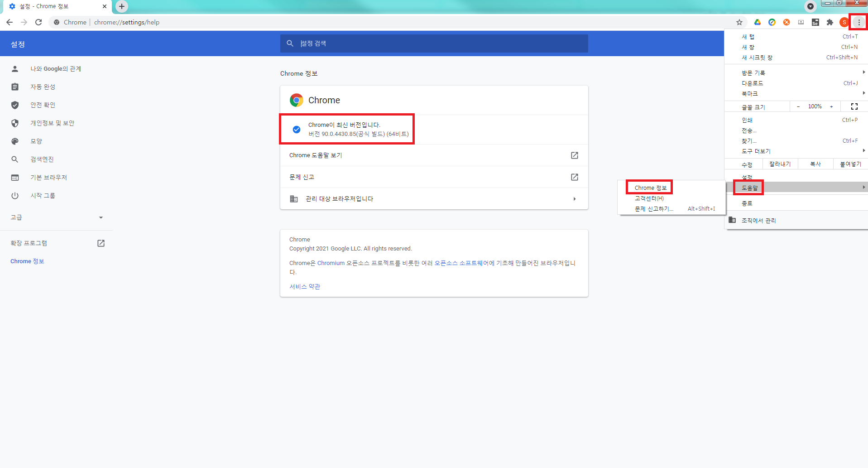
Task: Increase zoom with plus button
Action: pyautogui.click(x=831, y=106)
